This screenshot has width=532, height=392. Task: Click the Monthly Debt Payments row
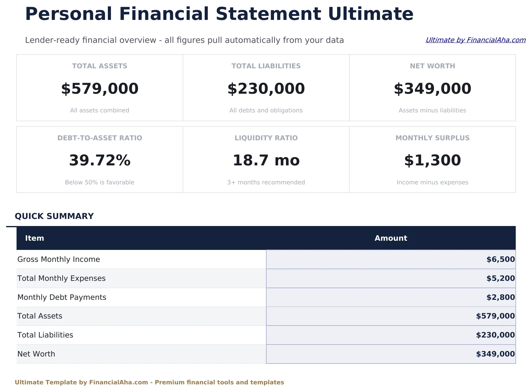tap(62, 297)
